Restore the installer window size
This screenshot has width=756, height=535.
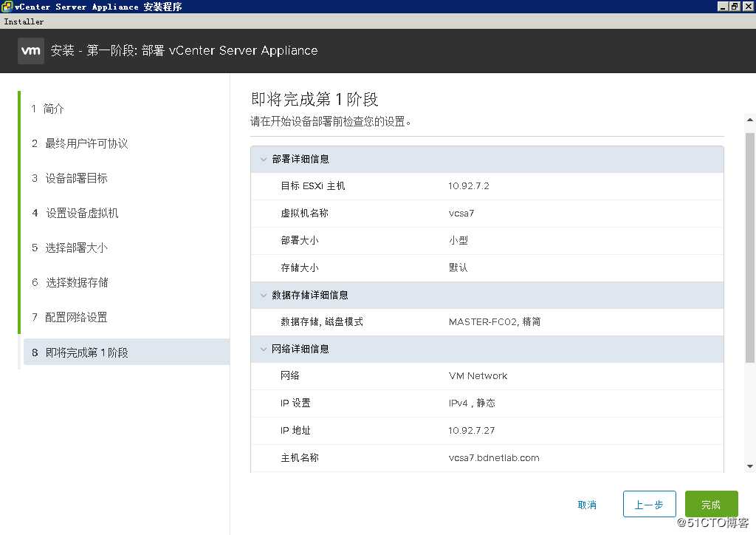pos(734,6)
